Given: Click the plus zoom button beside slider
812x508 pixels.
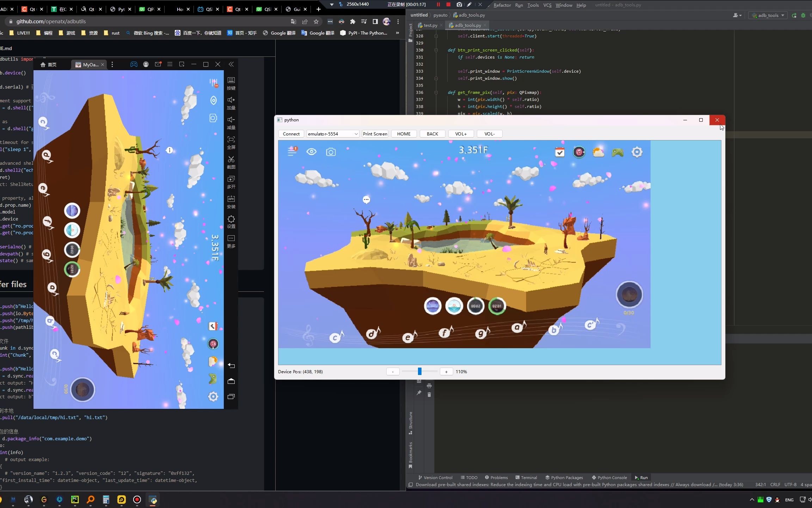Looking at the screenshot, I should (446, 371).
